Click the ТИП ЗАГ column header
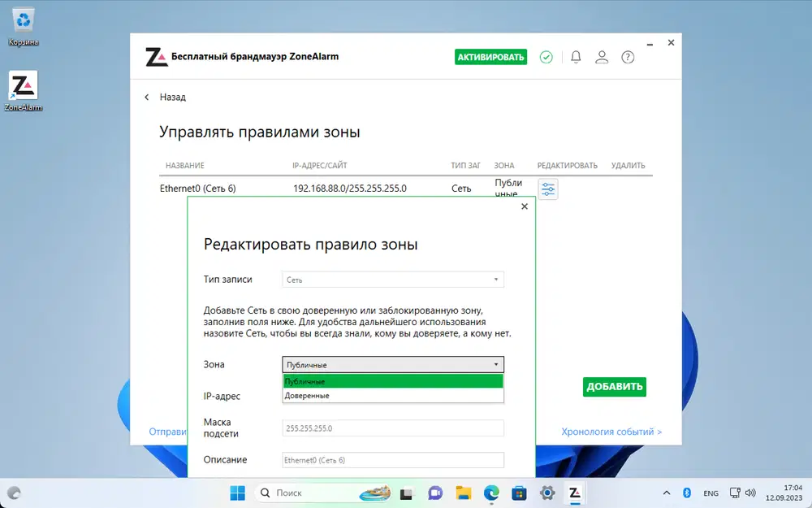The image size is (812, 508). click(465, 165)
